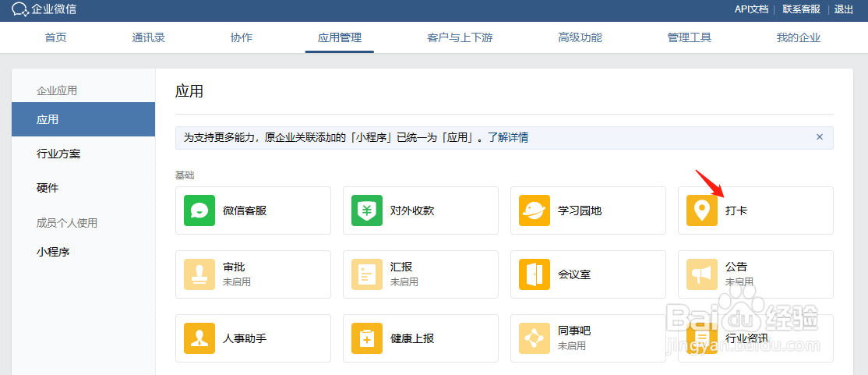Click the 对外收款 app name

412,210
